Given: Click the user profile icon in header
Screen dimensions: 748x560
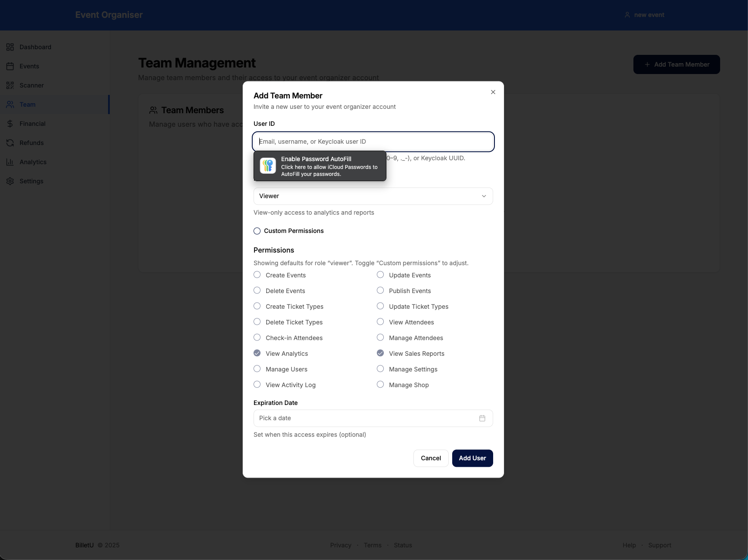Looking at the screenshot, I should [x=627, y=15].
